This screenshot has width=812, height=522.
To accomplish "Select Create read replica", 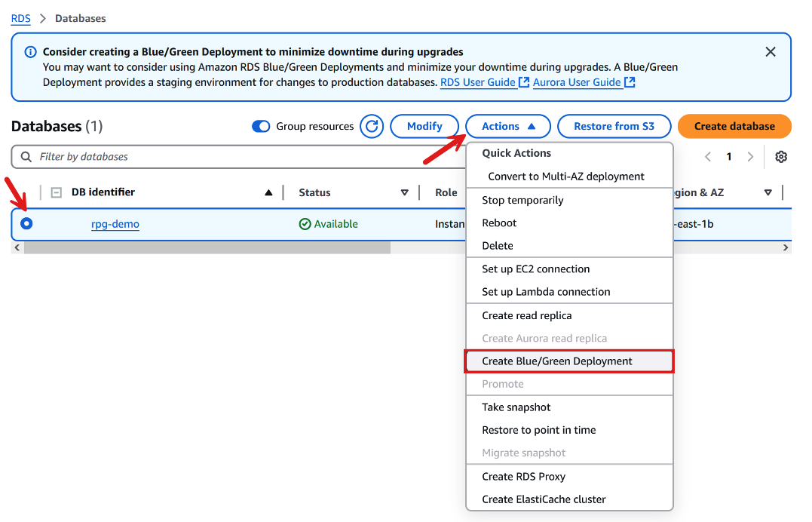I will 570,315.
